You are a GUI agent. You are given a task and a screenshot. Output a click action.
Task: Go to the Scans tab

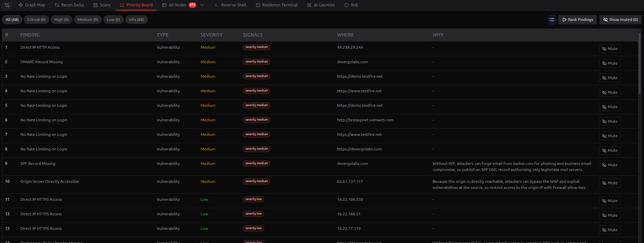coord(102,5)
